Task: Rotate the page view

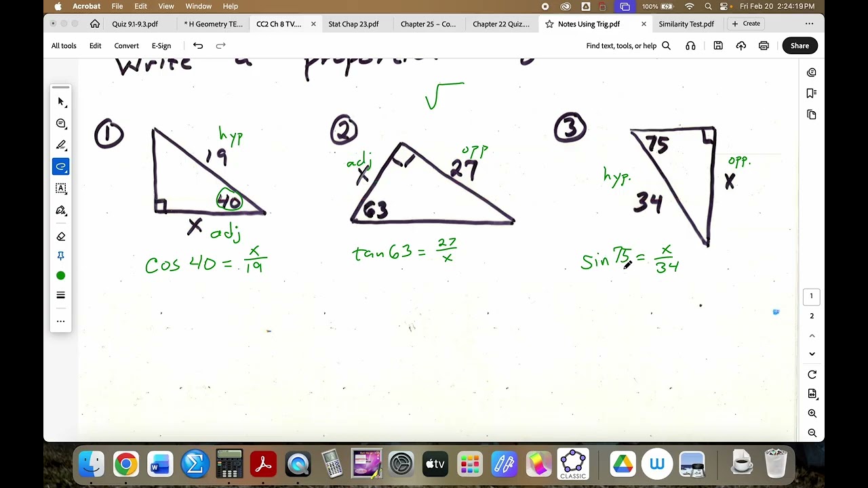Action: pyautogui.click(x=812, y=374)
